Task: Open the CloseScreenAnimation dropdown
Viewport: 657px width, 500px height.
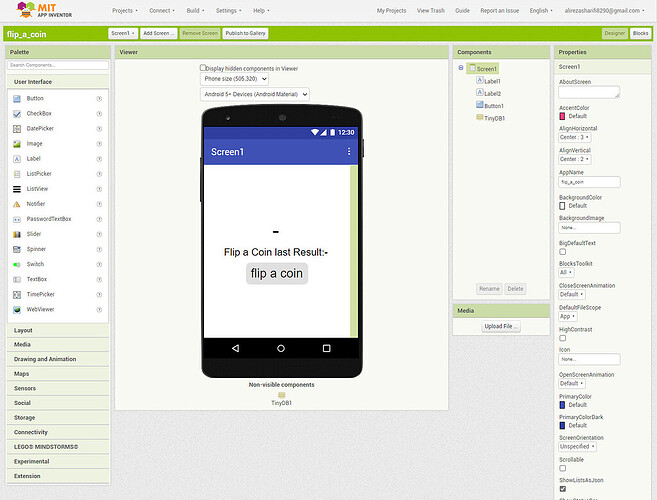Action: point(572,294)
